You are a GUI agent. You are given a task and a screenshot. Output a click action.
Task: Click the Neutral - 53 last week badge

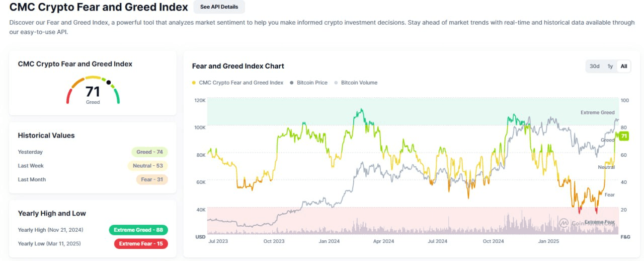(x=147, y=166)
